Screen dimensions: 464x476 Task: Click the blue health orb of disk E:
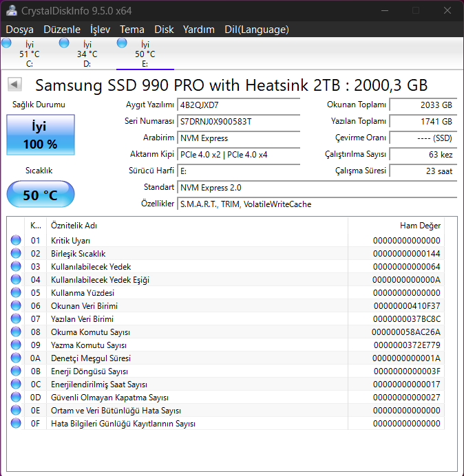coord(122,43)
